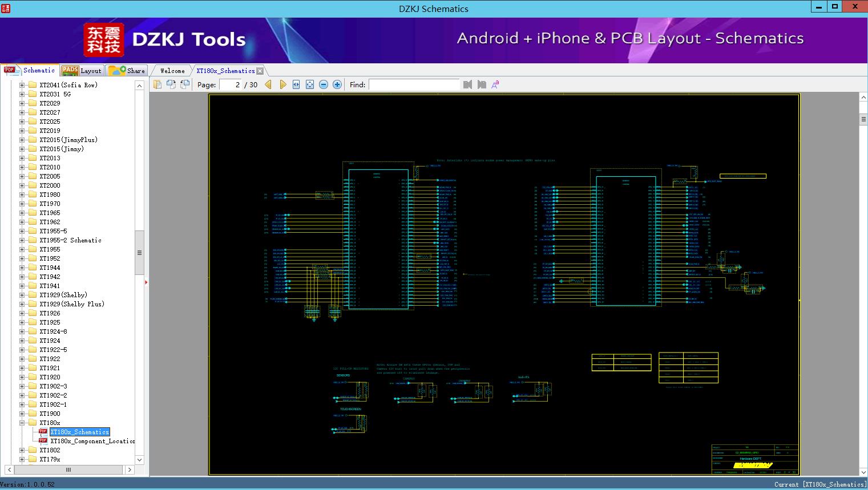Expand the XT2041(Sofia Row) folder
This screenshot has height=490, width=868.
pyautogui.click(x=22, y=85)
